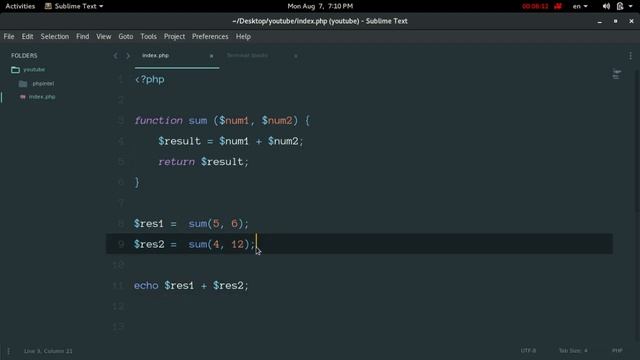Click the recording timer in top bar
640x360 pixels.
[x=535, y=6]
